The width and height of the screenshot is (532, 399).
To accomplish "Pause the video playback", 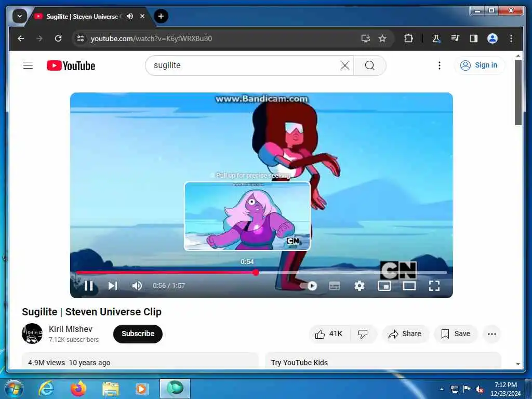I will [x=88, y=286].
